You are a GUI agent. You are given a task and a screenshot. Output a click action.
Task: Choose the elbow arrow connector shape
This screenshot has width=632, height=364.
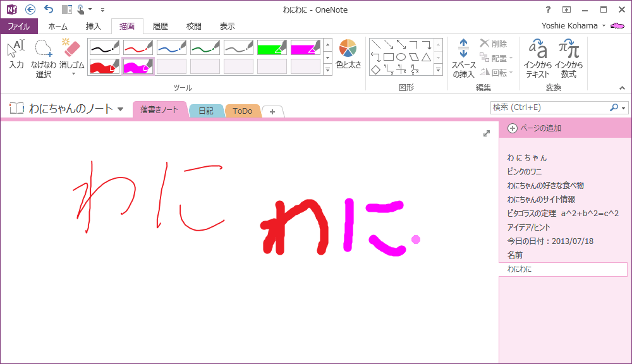(427, 44)
